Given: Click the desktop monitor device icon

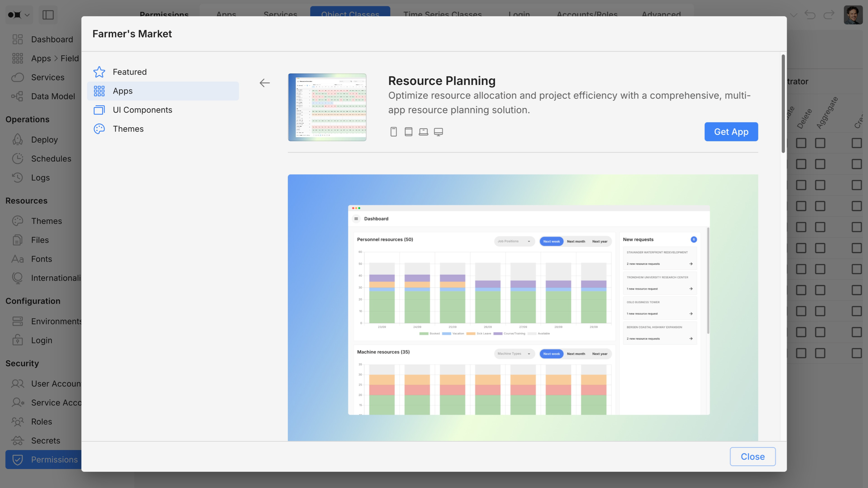Looking at the screenshot, I should tap(439, 132).
